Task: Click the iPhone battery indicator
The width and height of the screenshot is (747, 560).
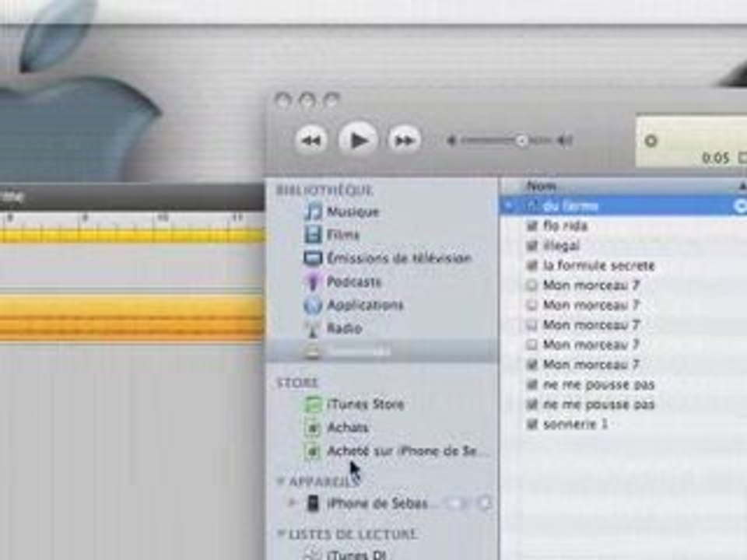Action: click(x=457, y=503)
